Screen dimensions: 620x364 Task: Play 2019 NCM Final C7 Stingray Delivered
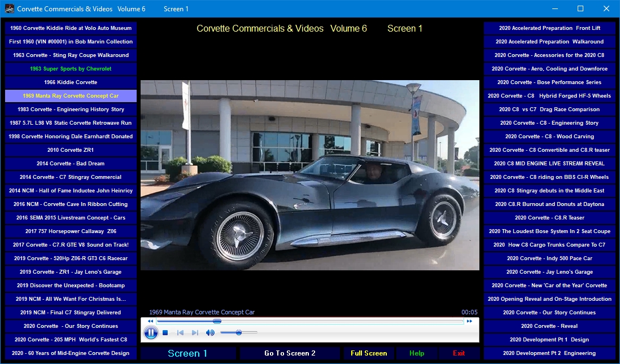click(x=71, y=313)
